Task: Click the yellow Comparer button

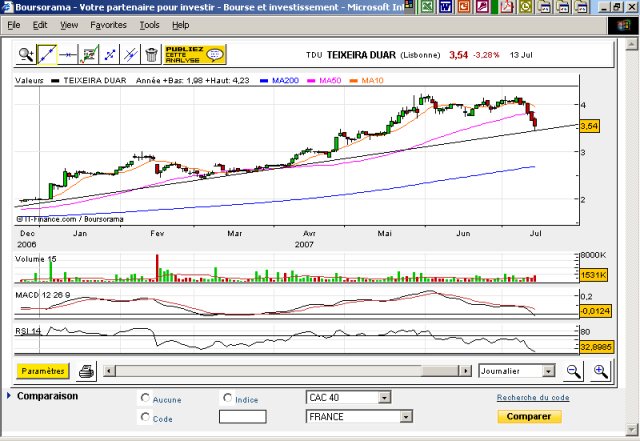Action: [x=529, y=416]
